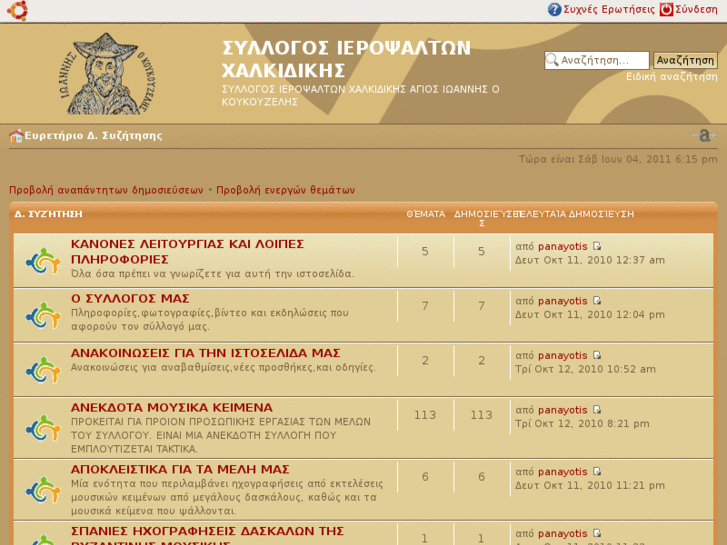
Task: View latest post icon in ΚΑΝΟΝΕΣ ΛΕΙΤΟΥΡΓΙΑΣ row
Action: pyautogui.click(x=597, y=246)
